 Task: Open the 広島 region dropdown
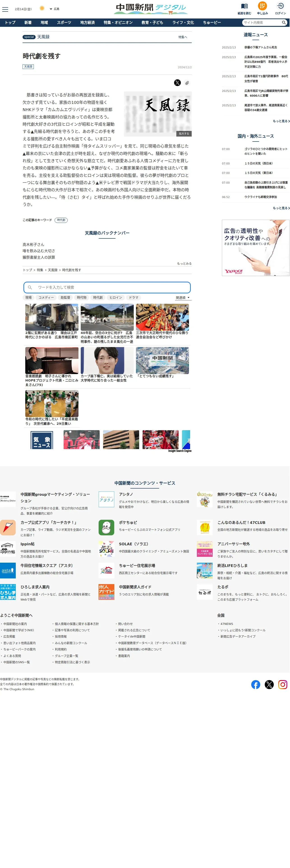click(54, 9)
